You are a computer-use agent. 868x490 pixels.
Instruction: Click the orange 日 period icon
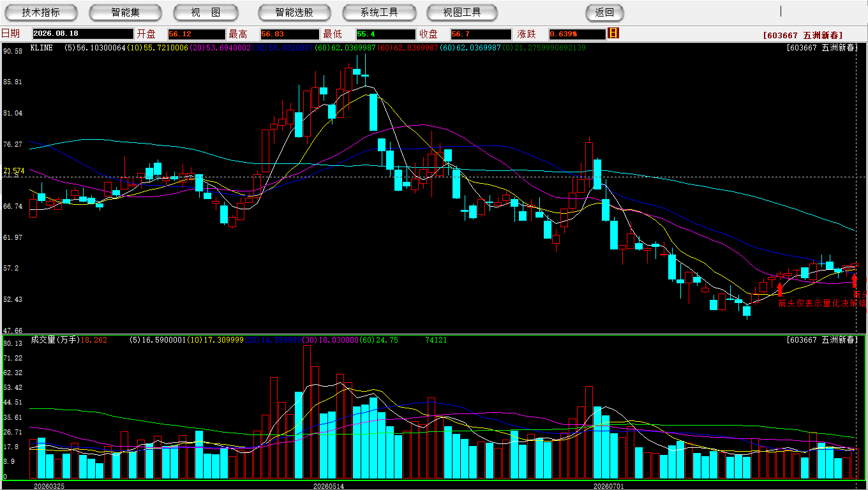(x=613, y=33)
